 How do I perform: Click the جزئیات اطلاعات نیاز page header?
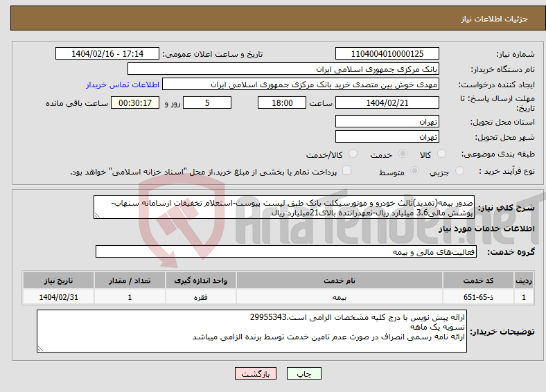click(494, 19)
